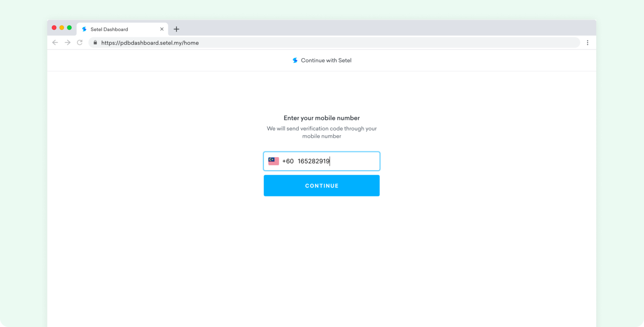Maximize window with the green button

point(69,28)
